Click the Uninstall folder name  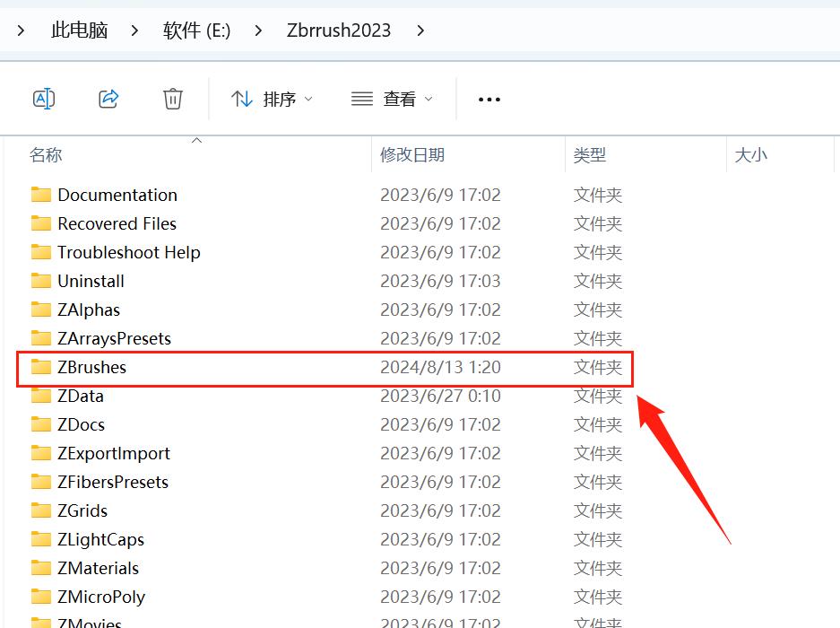click(91, 281)
